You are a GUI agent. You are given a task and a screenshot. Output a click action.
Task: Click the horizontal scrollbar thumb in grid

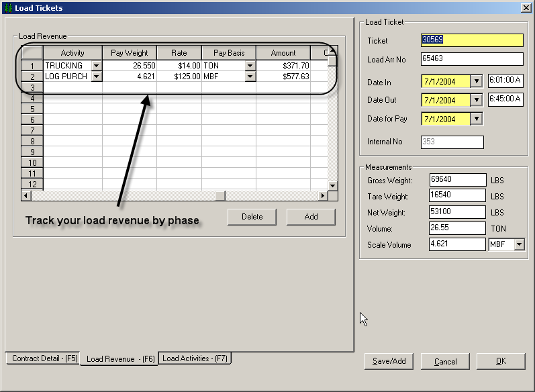pos(220,195)
